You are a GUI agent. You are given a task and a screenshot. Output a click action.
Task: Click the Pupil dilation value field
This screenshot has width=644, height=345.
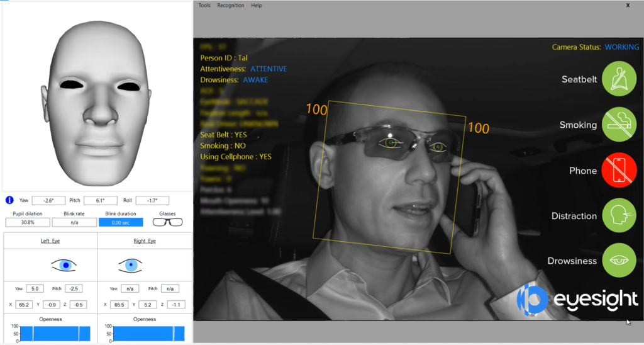pos(28,222)
